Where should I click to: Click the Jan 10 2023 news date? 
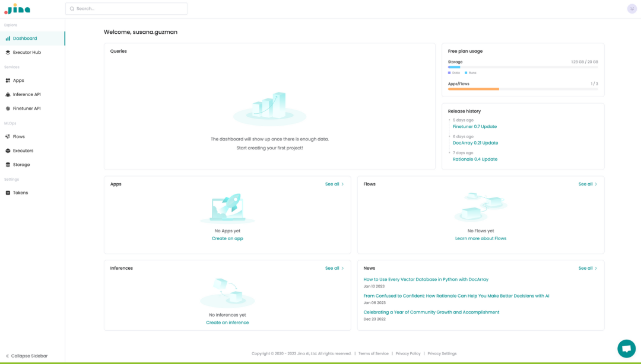click(374, 286)
